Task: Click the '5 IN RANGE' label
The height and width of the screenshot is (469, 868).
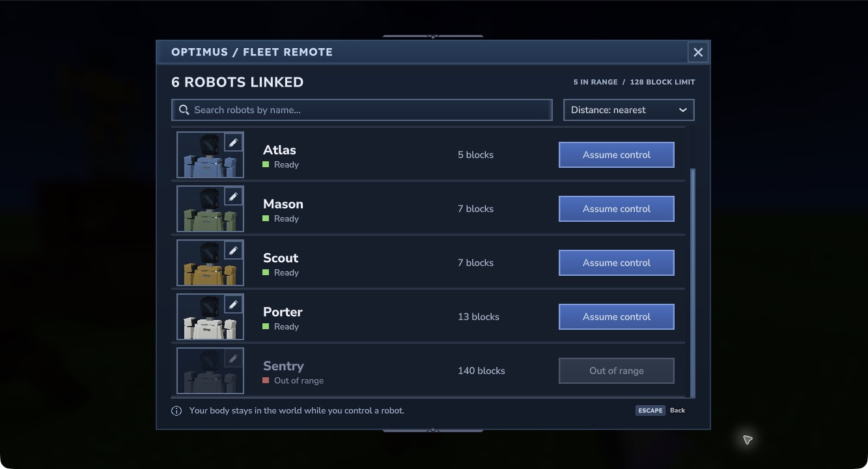Action: (x=595, y=82)
